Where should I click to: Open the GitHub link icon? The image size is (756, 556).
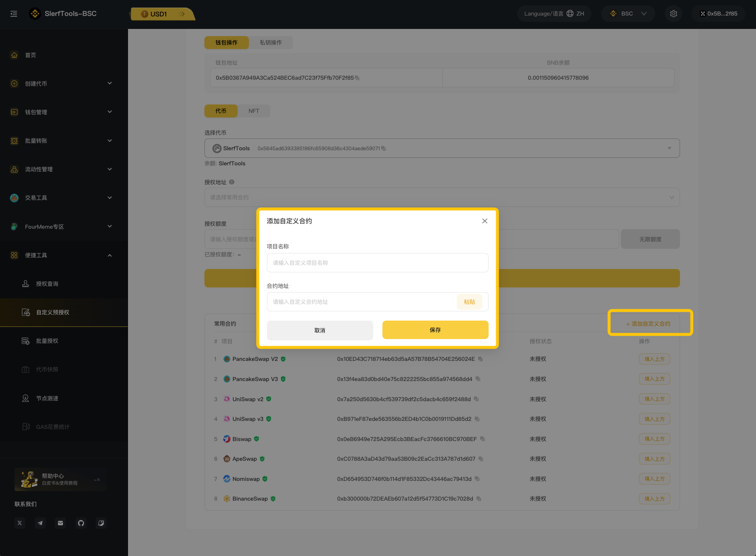click(81, 523)
